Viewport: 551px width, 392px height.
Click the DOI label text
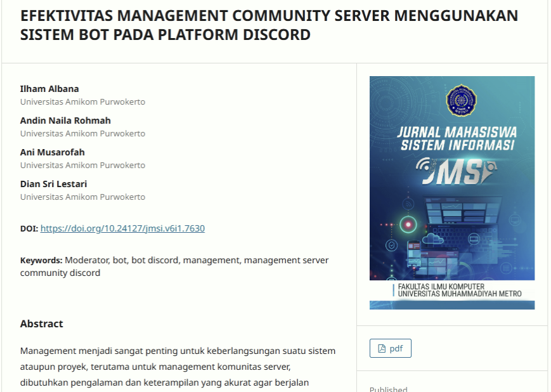29,228
